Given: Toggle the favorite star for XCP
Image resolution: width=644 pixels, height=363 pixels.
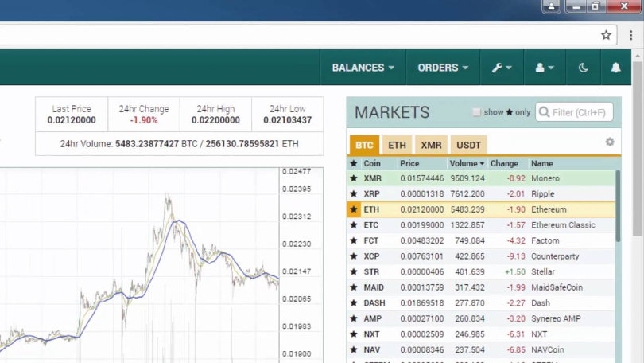Looking at the screenshot, I should tap(354, 256).
